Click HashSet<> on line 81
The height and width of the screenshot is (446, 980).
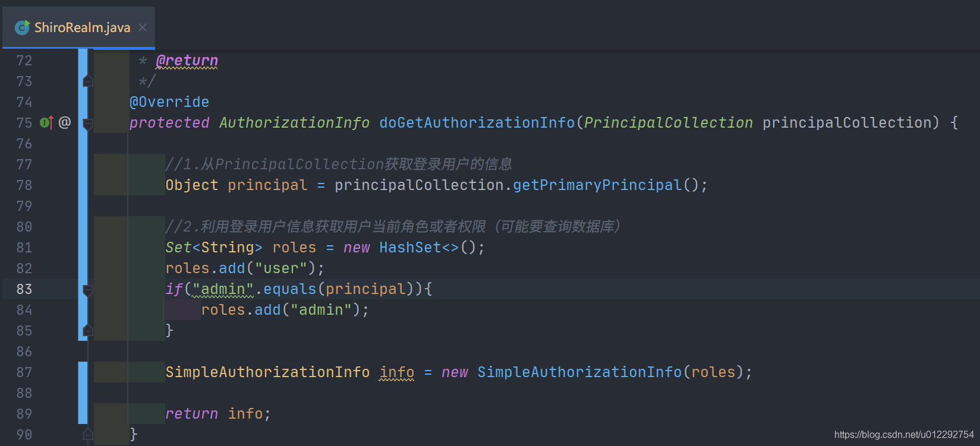coord(419,248)
